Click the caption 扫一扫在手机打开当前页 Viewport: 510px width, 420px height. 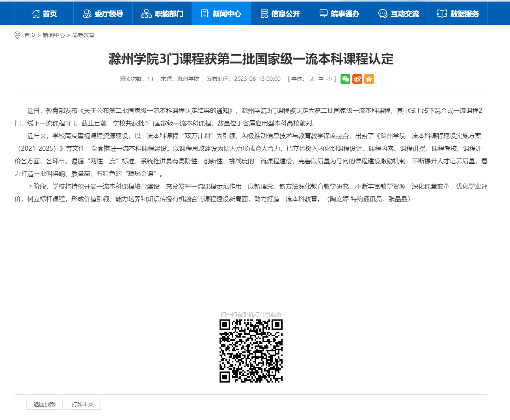pyautogui.click(x=251, y=314)
